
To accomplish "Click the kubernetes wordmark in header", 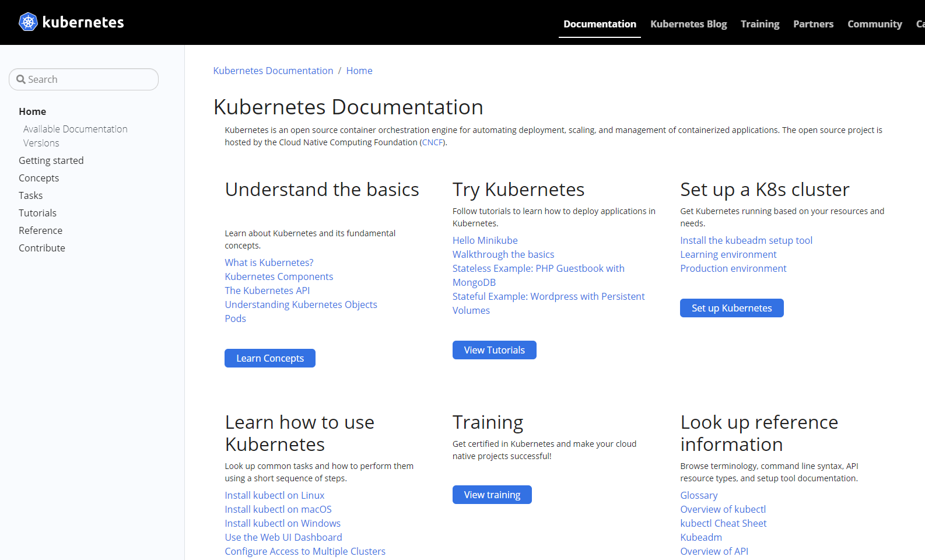I will [x=83, y=22].
